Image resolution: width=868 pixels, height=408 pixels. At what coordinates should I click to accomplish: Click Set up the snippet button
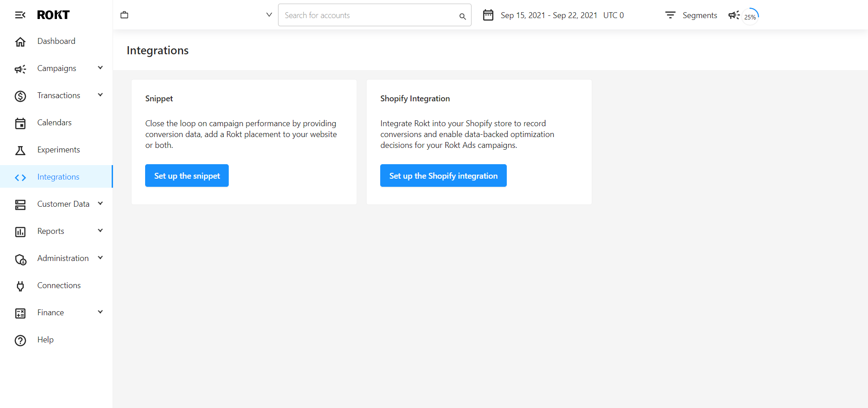tap(187, 176)
